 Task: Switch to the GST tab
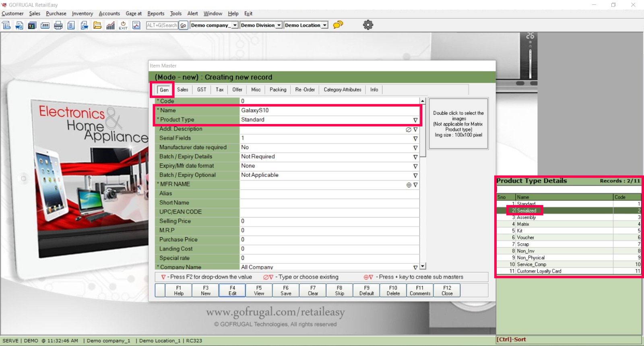[202, 89]
